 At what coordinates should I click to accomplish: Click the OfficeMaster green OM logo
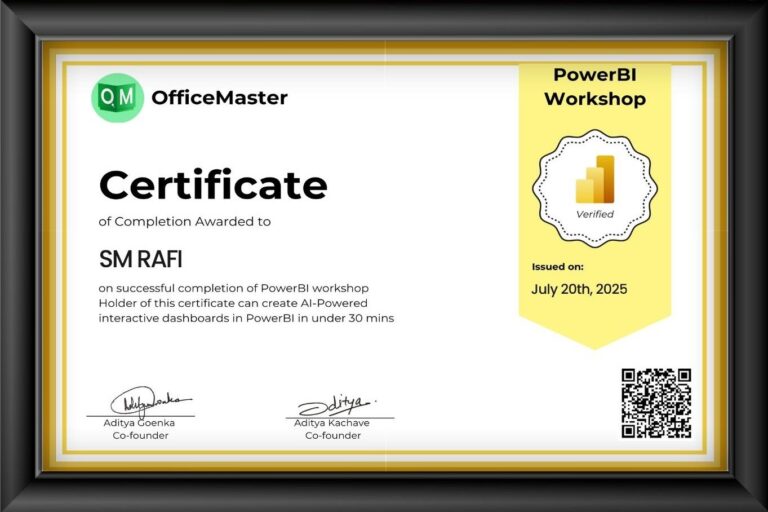tap(118, 98)
